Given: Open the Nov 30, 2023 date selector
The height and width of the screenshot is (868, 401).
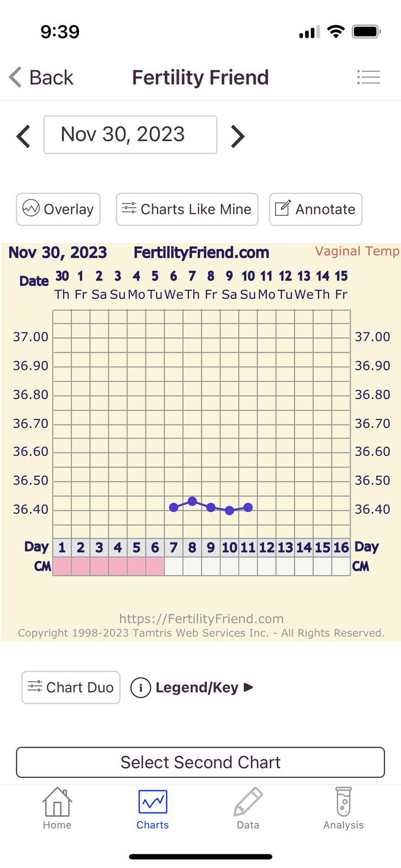Looking at the screenshot, I should click(130, 135).
